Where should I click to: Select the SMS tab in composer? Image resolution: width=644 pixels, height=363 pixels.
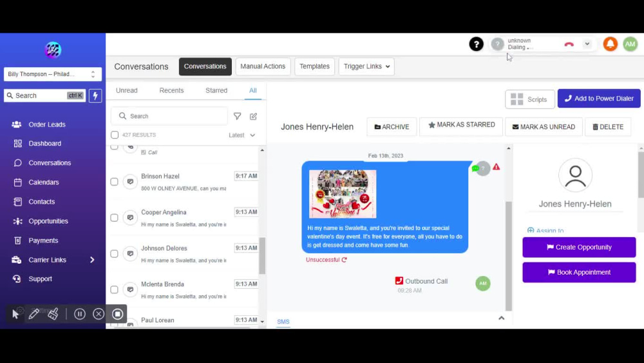[x=283, y=322]
